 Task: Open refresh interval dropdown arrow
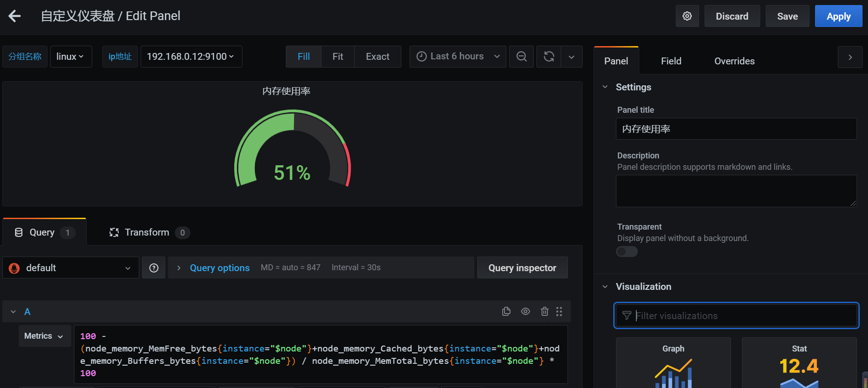(x=572, y=57)
